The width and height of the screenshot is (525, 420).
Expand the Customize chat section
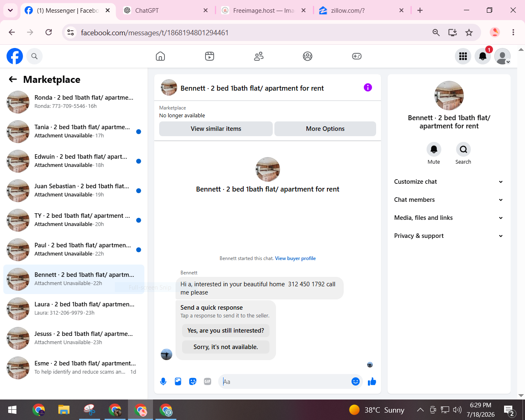coord(449,182)
